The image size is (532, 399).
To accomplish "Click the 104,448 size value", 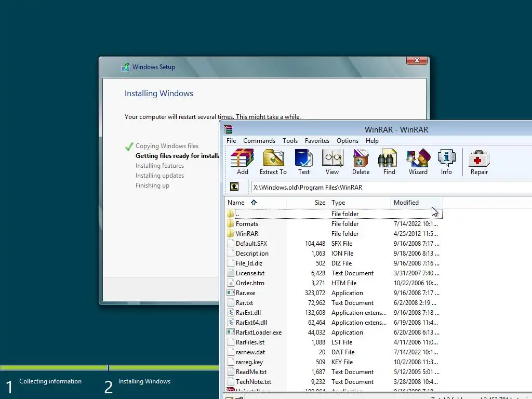I will 315,243.
